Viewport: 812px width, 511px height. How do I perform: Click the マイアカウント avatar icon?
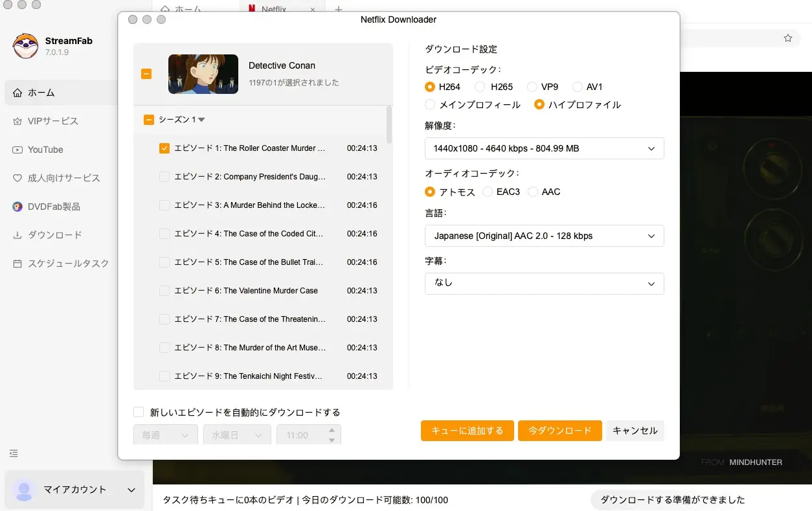click(x=24, y=490)
